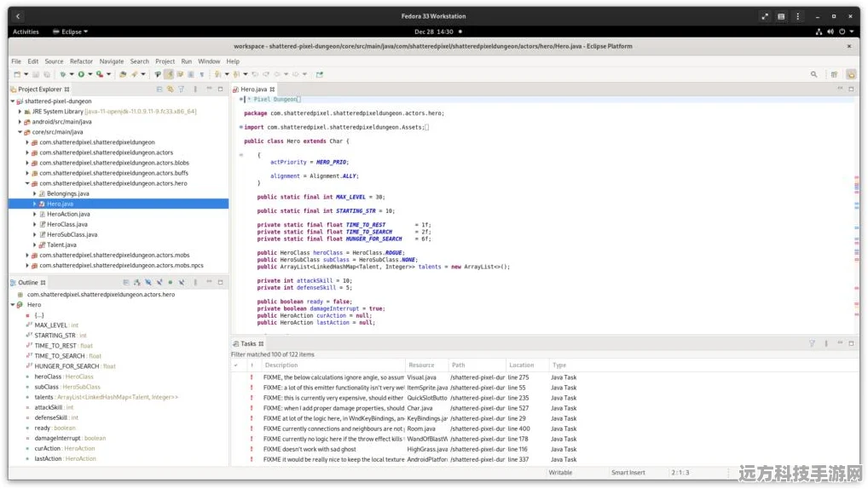Click the Save All toolbar icon

click(47, 74)
